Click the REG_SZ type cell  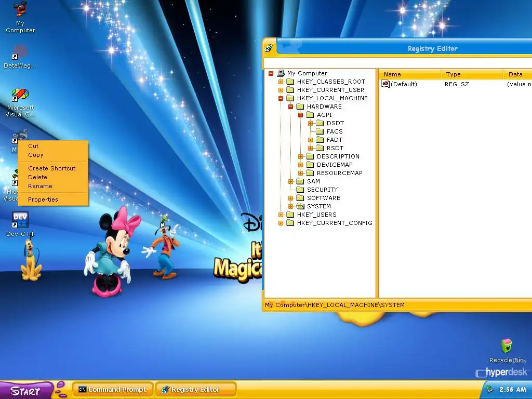click(x=457, y=84)
